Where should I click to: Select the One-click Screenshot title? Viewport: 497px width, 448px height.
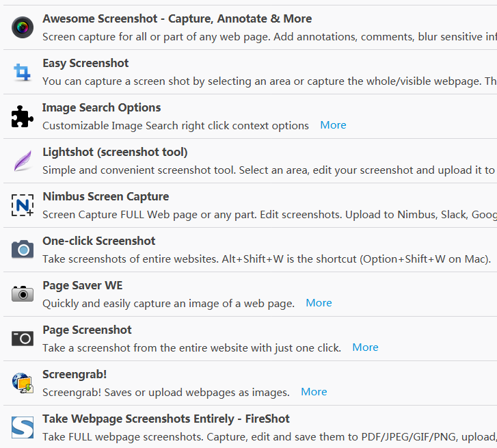point(99,241)
